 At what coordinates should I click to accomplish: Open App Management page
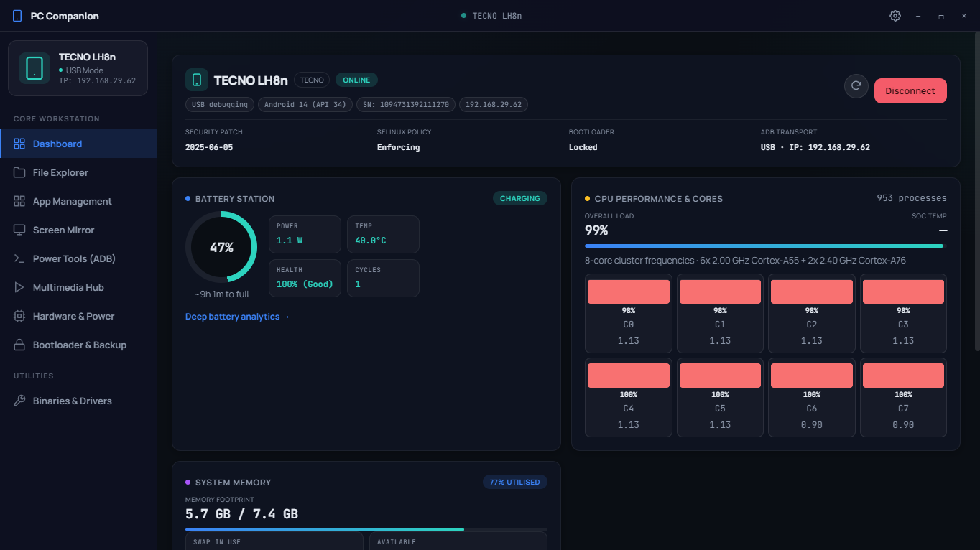78,201
